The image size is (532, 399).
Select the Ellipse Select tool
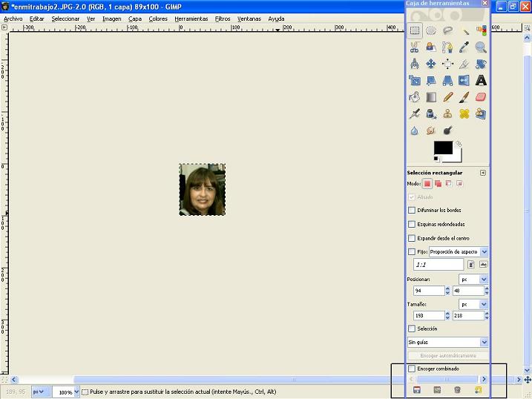click(431, 31)
